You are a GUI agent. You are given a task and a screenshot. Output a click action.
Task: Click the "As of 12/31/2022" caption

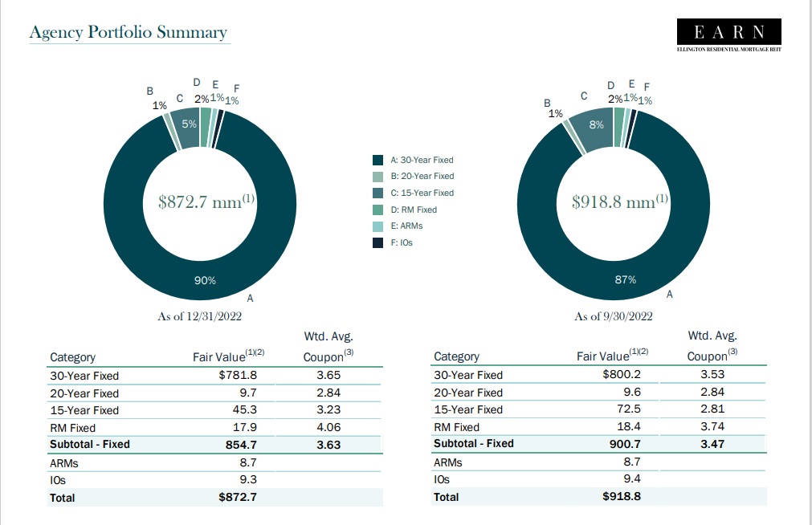click(x=200, y=316)
